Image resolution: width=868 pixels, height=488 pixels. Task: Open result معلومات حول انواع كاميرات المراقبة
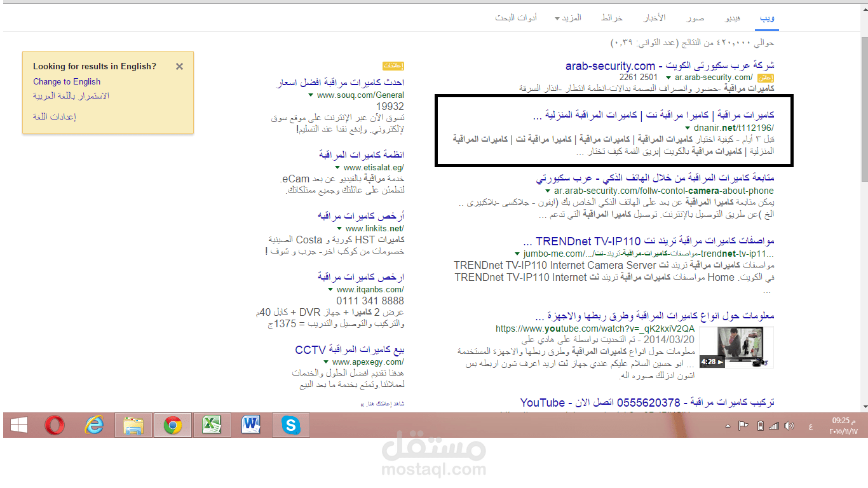coord(655,316)
